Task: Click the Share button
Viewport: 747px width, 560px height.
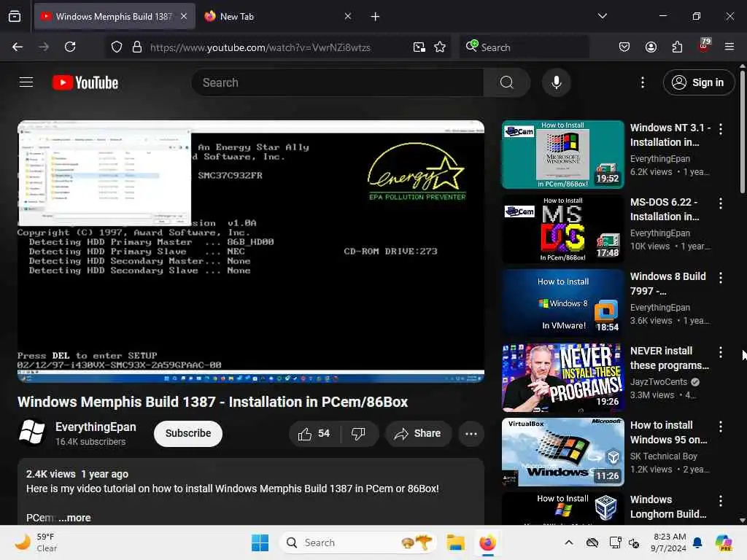Action: coord(418,433)
